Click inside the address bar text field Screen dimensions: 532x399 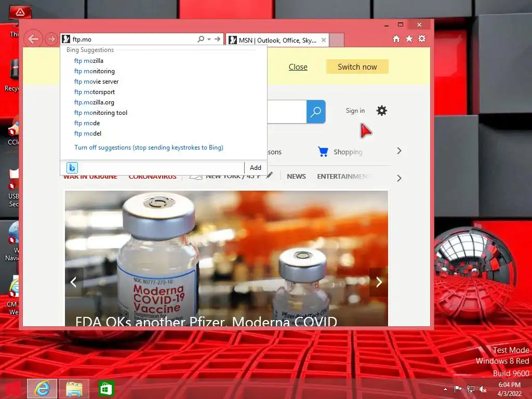[x=133, y=39]
